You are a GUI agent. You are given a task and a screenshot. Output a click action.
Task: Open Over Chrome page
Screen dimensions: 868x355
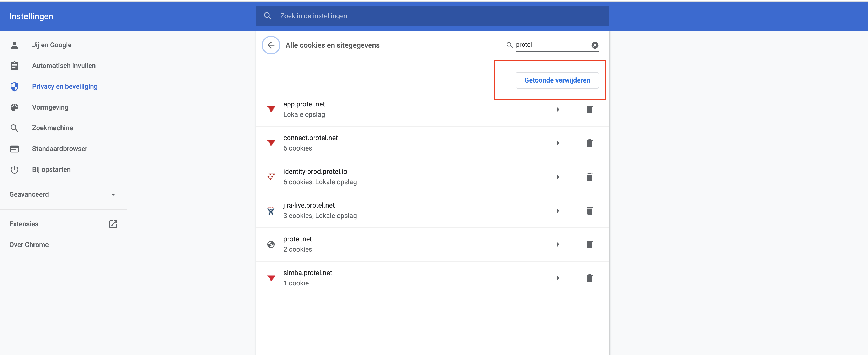[x=29, y=245]
